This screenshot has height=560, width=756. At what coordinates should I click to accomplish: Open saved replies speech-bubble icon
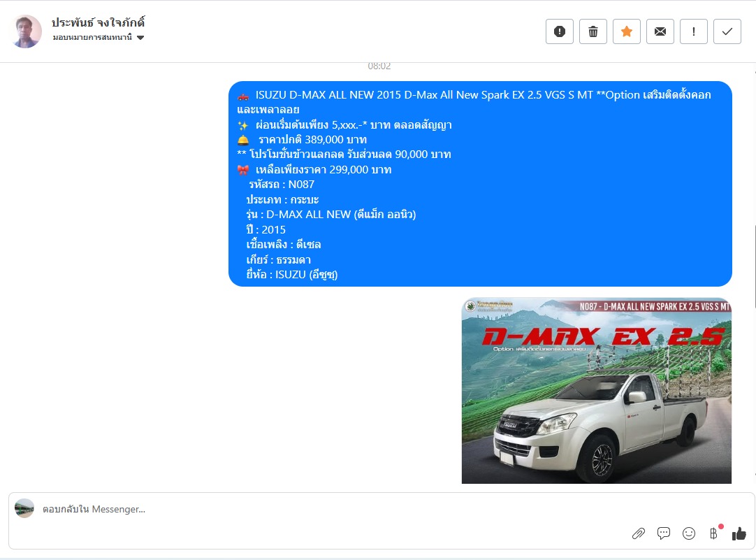[664, 533]
